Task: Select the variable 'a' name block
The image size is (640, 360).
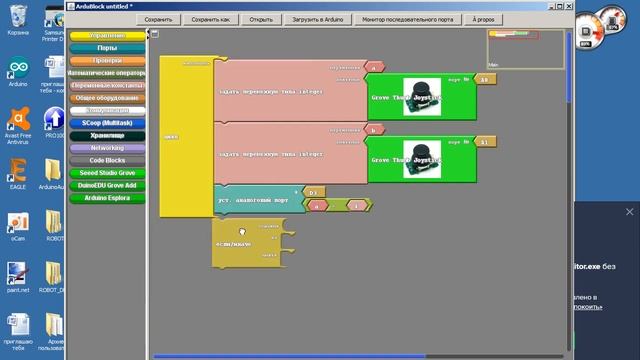Action: click(374, 67)
